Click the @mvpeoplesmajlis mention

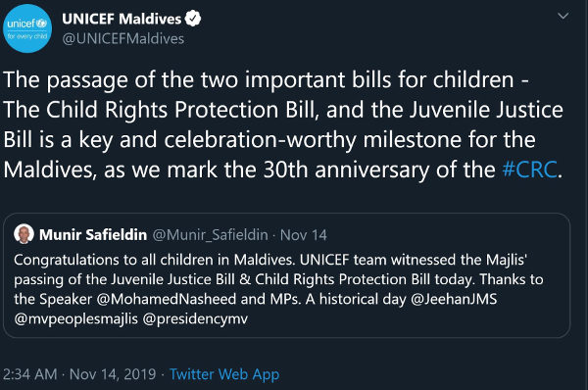76,319
